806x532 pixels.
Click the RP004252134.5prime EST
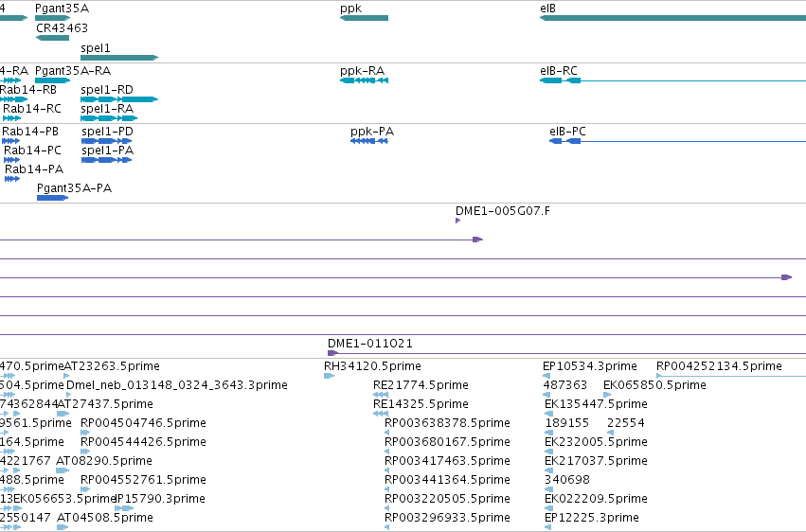pyautogui.click(x=731, y=376)
